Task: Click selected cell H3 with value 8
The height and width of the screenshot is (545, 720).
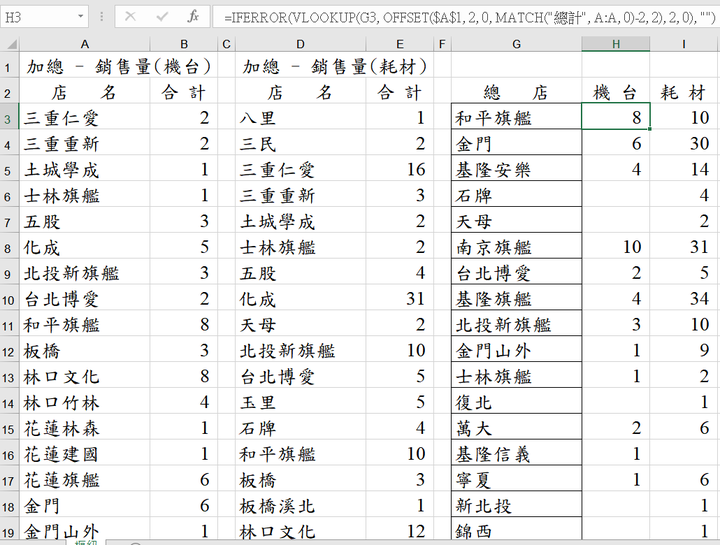Action: [616, 117]
